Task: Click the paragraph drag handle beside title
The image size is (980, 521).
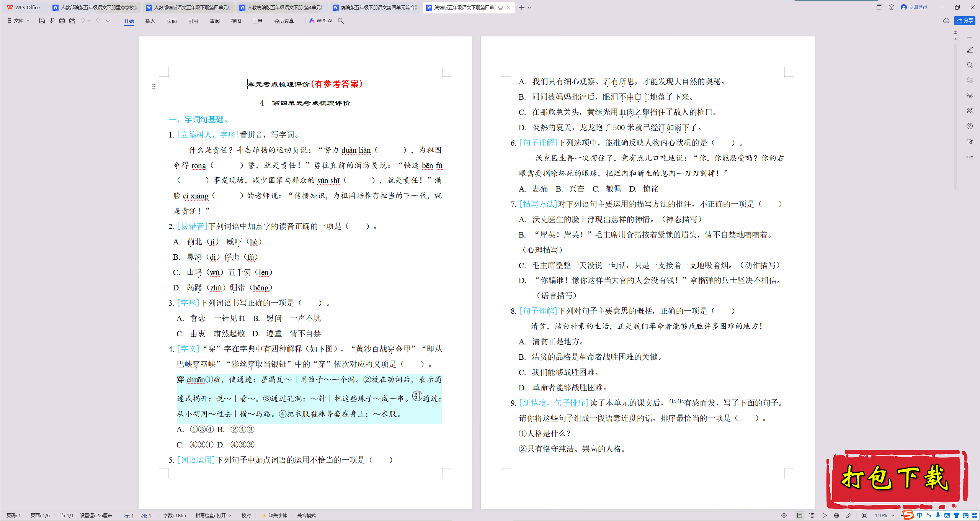Action: click(154, 87)
